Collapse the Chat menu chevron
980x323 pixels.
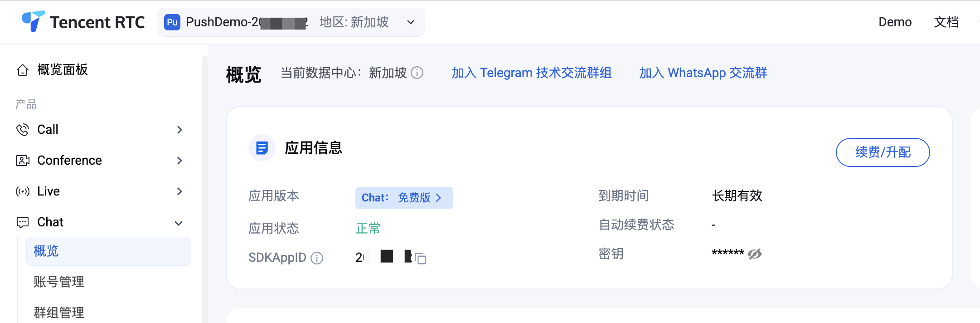coord(179,223)
